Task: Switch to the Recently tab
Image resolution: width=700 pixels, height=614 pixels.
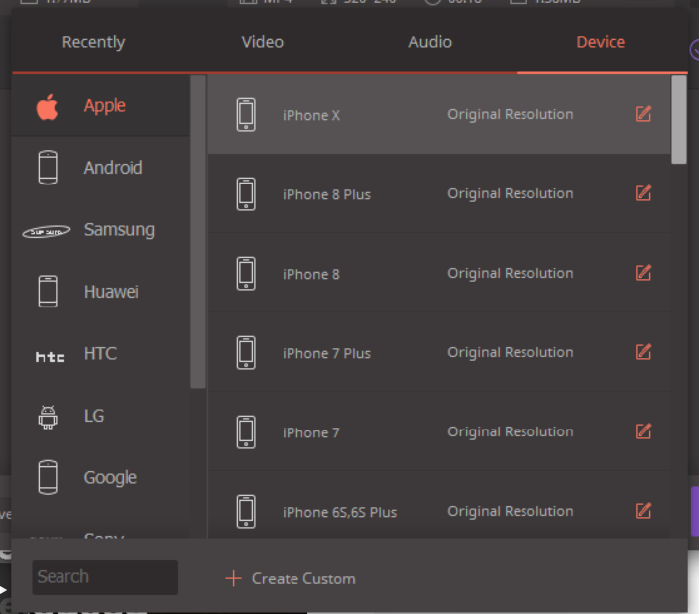Action: pos(93,42)
